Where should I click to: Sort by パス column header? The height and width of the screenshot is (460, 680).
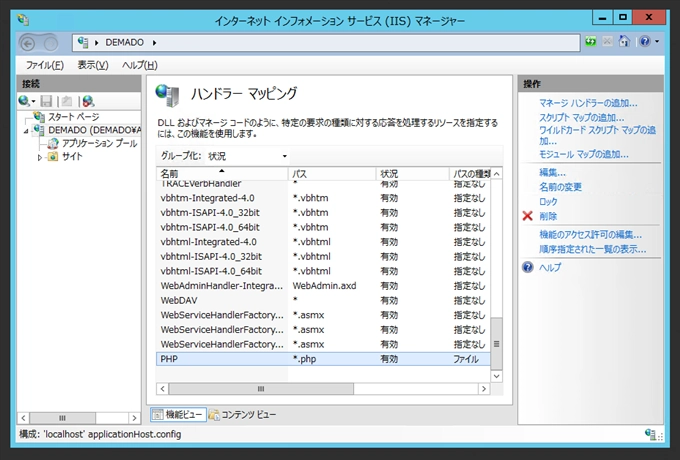(332, 174)
